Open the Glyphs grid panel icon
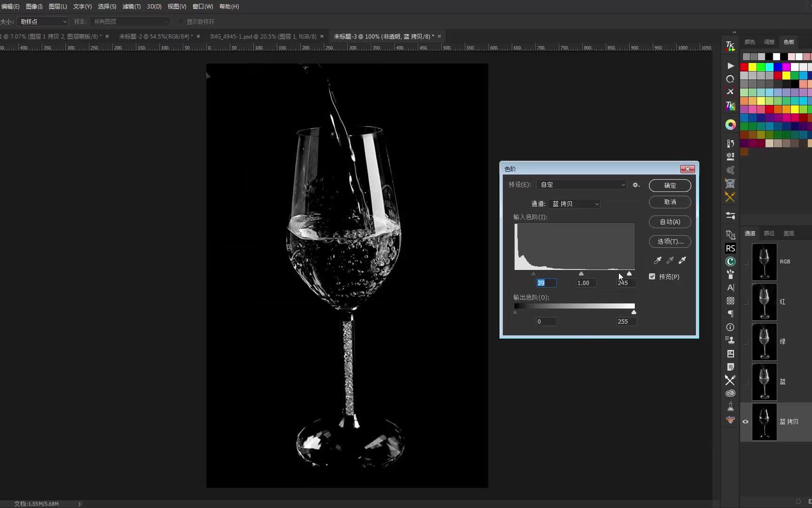 point(730,301)
